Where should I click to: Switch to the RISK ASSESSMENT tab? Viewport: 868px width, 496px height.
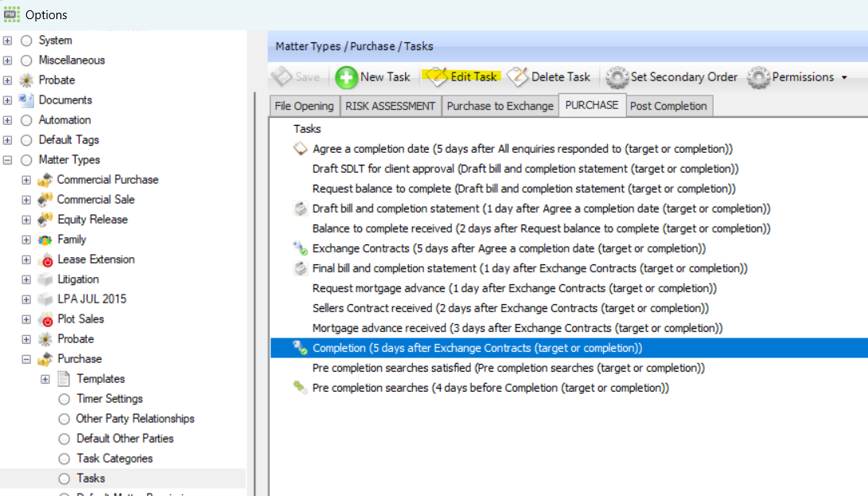390,106
